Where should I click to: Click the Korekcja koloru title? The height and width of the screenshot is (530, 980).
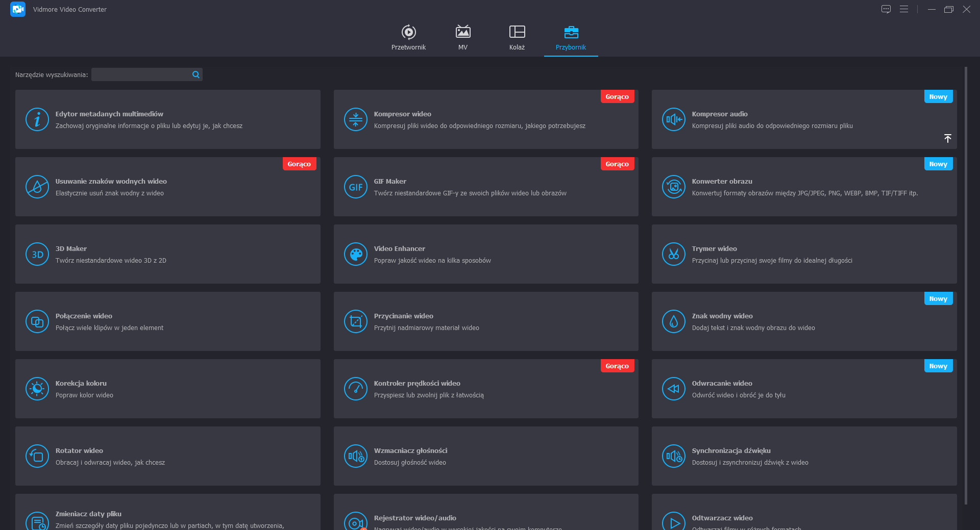[x=81, y=384]
